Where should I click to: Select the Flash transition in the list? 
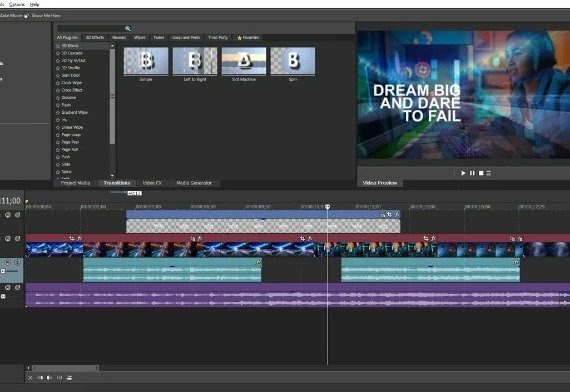tap(66, 105)
